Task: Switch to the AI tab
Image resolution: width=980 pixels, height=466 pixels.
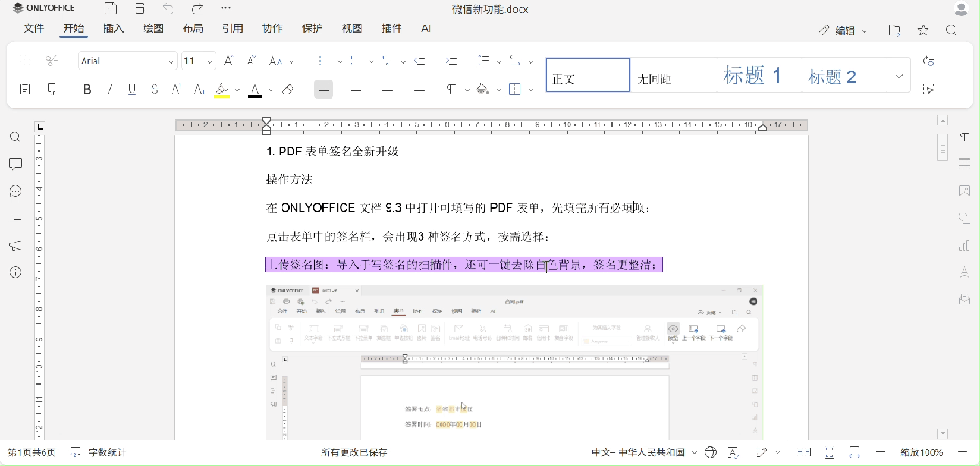Action: pos(426,29)
